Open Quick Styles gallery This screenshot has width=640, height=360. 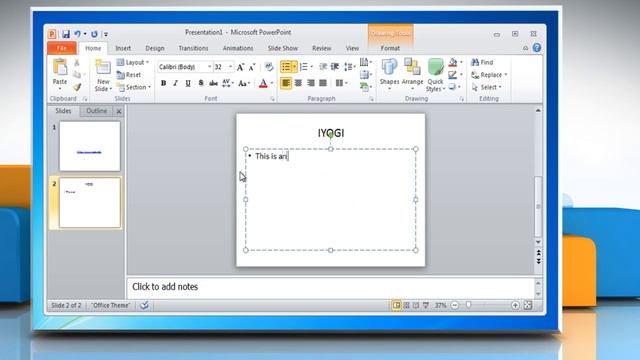pyautogui.click(x=436, y=75)
